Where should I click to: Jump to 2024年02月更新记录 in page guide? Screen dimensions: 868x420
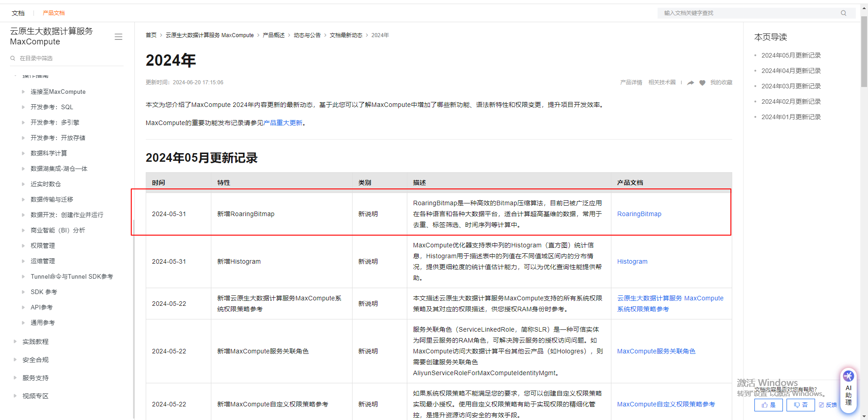coord(791,101)
